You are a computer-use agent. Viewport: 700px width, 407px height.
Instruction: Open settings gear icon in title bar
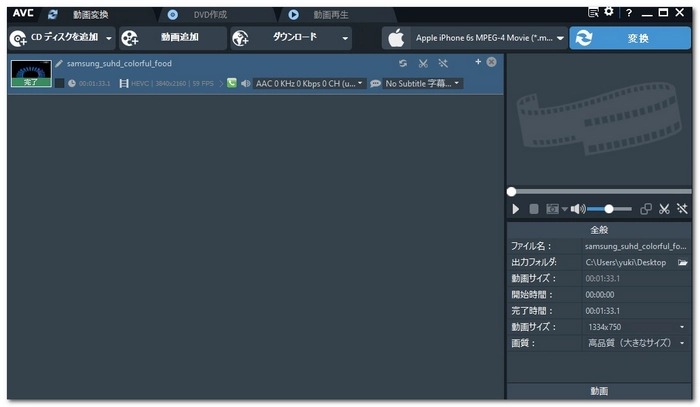[609, 12]
